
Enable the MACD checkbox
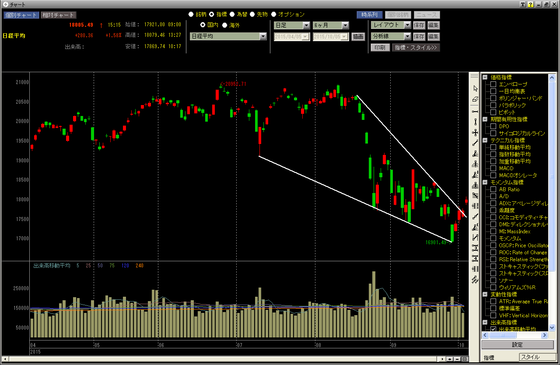pyautogui.click(x=493, y=168)
